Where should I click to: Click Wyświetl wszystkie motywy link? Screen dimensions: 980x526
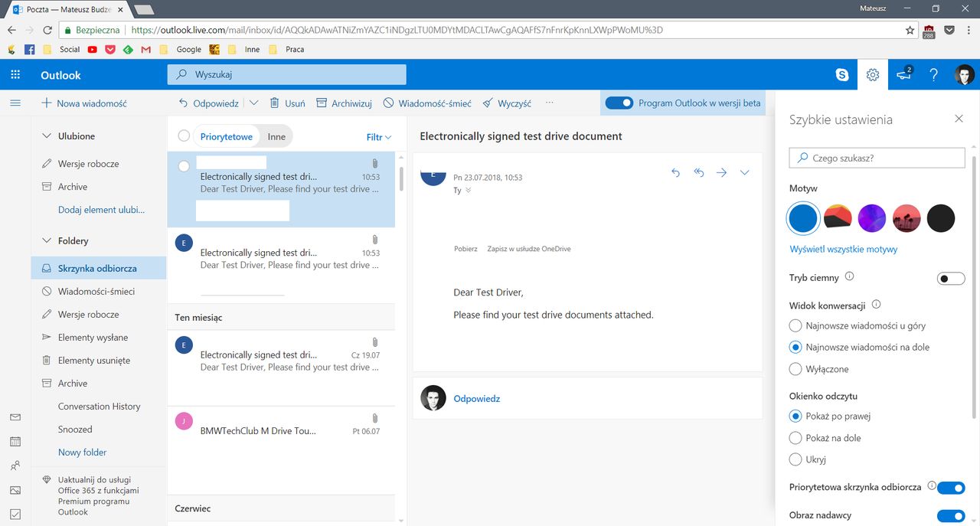843,250
